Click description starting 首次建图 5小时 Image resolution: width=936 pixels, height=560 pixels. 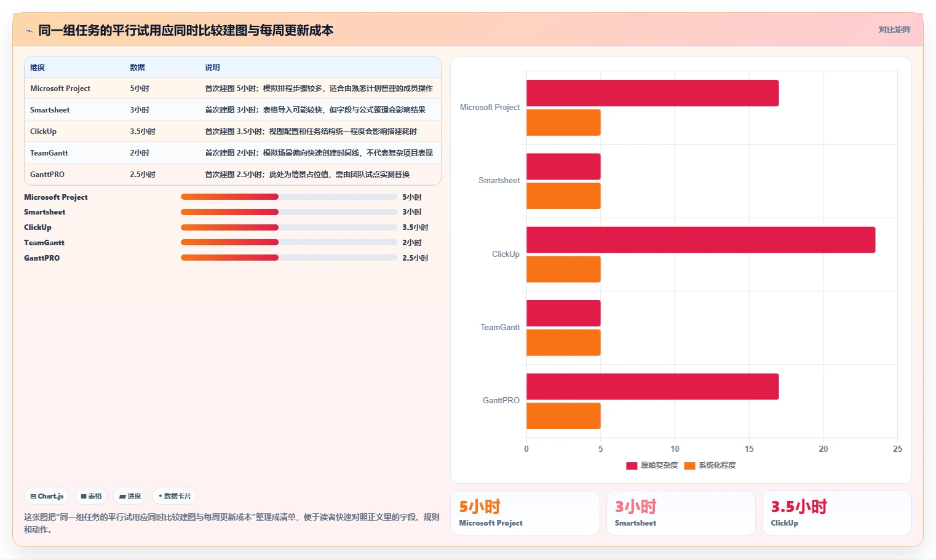[319, 89]
